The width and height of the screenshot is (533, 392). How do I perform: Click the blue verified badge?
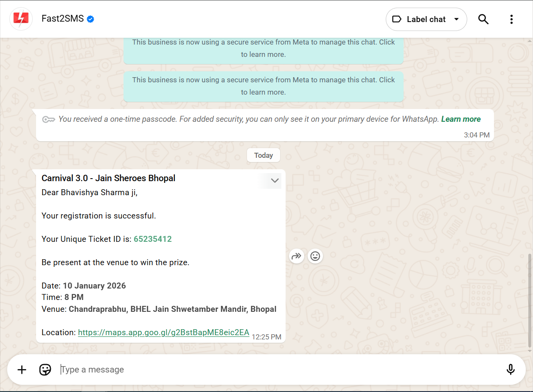(90, 19)
